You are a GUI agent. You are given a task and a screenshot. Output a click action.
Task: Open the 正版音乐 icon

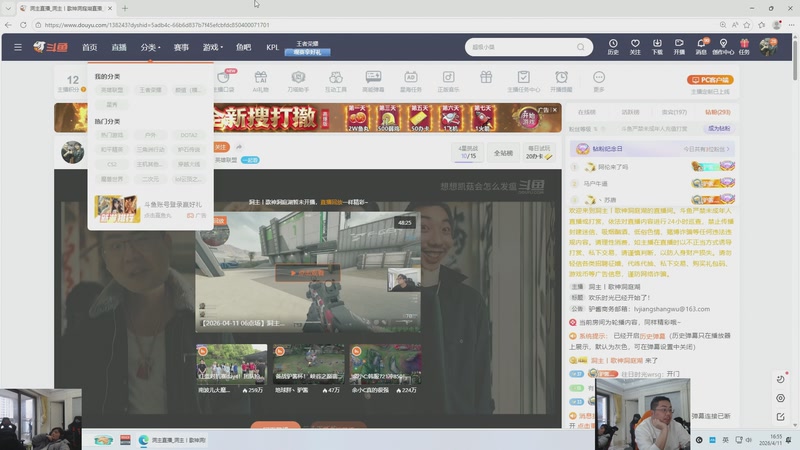pos(448,81)
